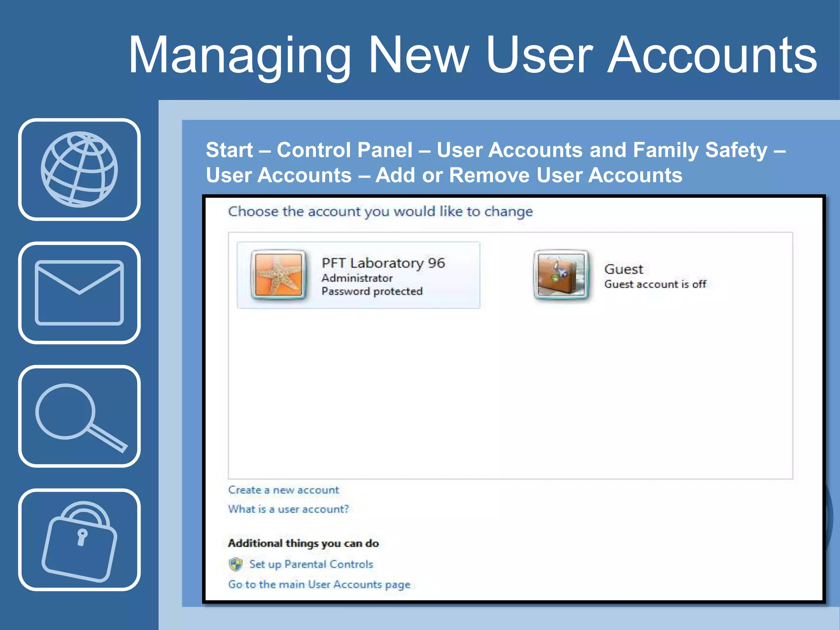Click the Password protected status text
Image resolution: width=840 pixels, height=630 pixels.
pyautogui.click(x=372, y=291)
